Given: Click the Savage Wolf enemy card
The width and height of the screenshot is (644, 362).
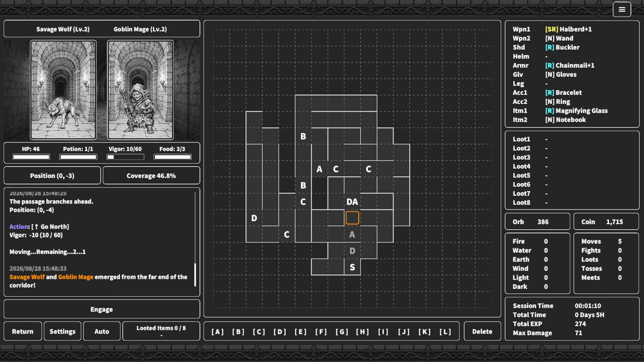Looking at the screenshot, I should 63,90.
